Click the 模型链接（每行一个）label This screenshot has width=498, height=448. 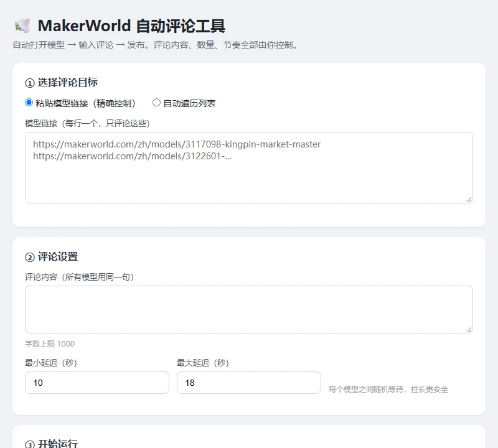pos(87,123)
